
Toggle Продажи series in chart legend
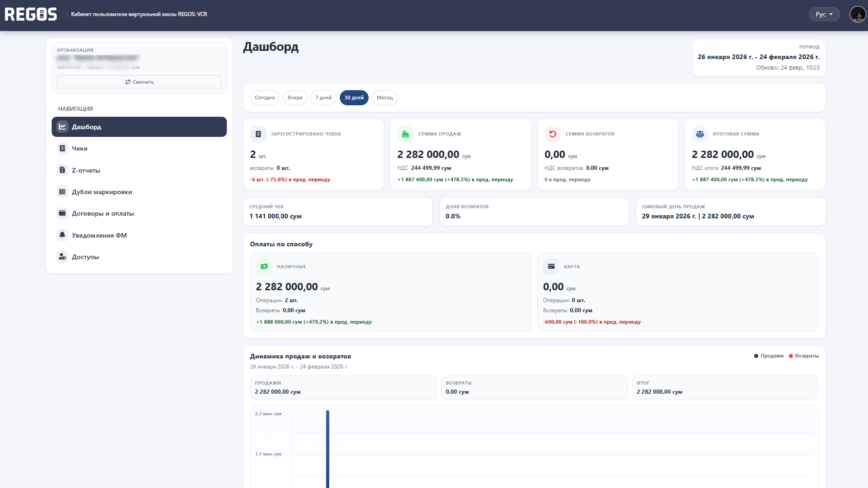pos(769,356)
